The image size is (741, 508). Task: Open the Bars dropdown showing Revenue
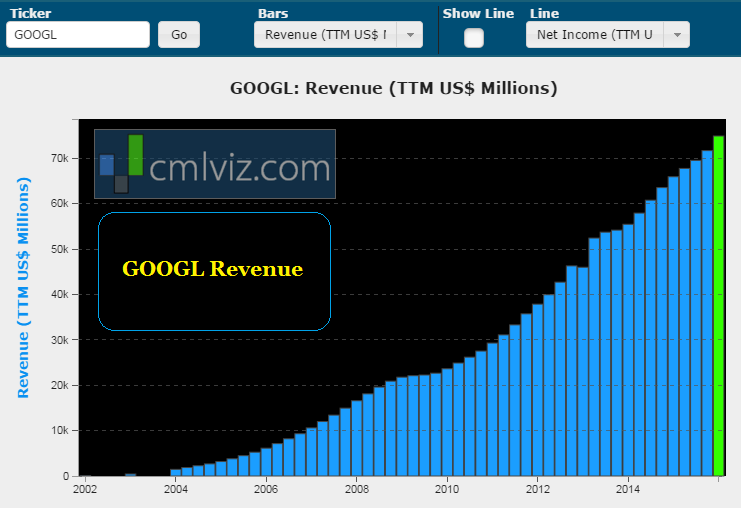[x=338, y=34]
